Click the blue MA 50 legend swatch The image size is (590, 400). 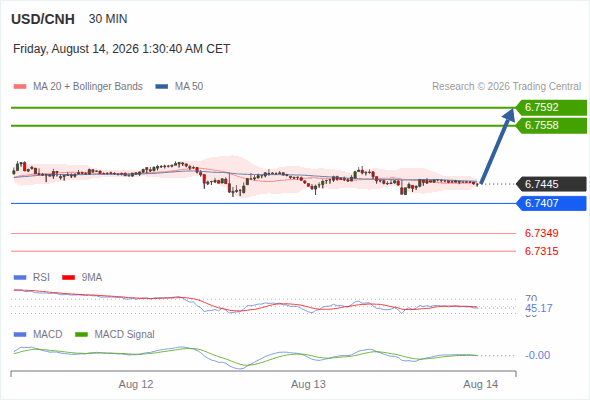click(162, 87)
